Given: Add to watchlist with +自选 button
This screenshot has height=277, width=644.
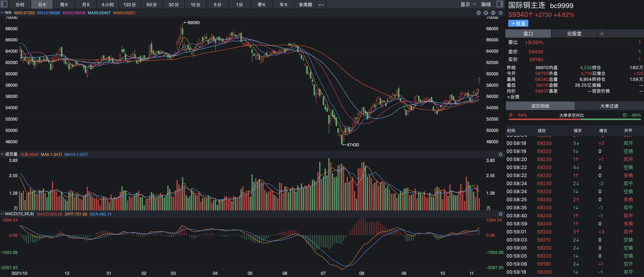Looking at the screenshot, I should (x=518, y=23).
